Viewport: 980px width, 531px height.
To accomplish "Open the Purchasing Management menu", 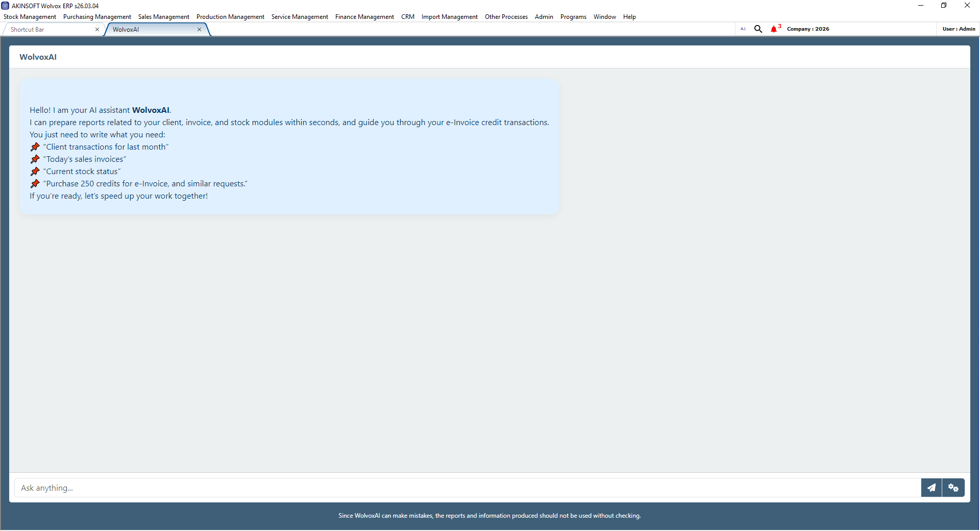I will 97,17.
